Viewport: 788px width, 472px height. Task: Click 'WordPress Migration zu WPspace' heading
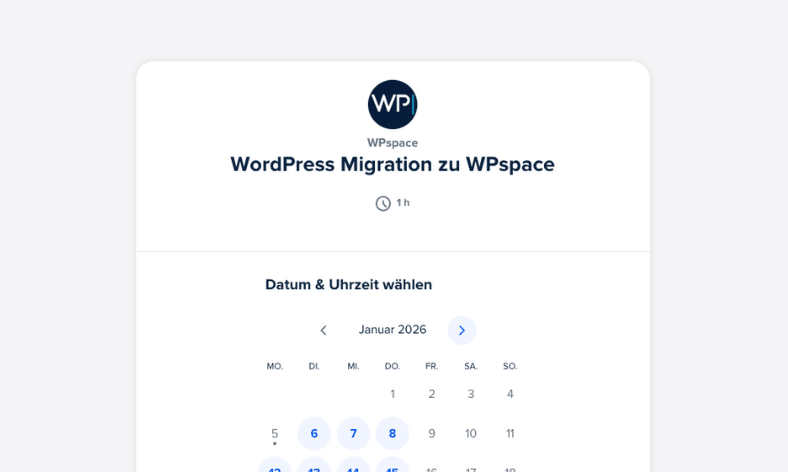[x=392, y=164]
